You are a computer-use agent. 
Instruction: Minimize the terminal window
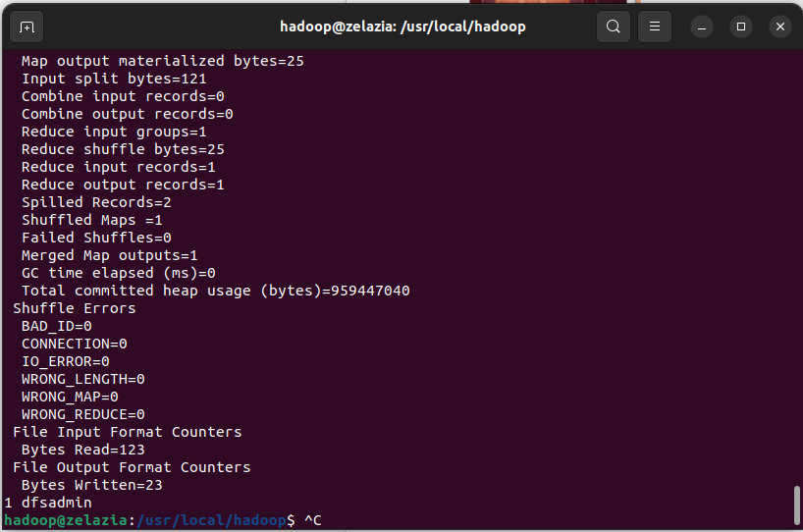point(702,27)
